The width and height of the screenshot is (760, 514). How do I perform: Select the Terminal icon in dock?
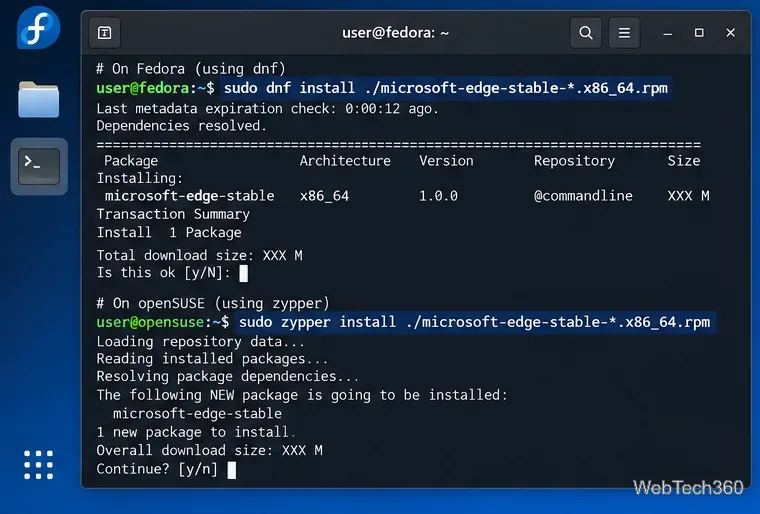click(39, 166)
